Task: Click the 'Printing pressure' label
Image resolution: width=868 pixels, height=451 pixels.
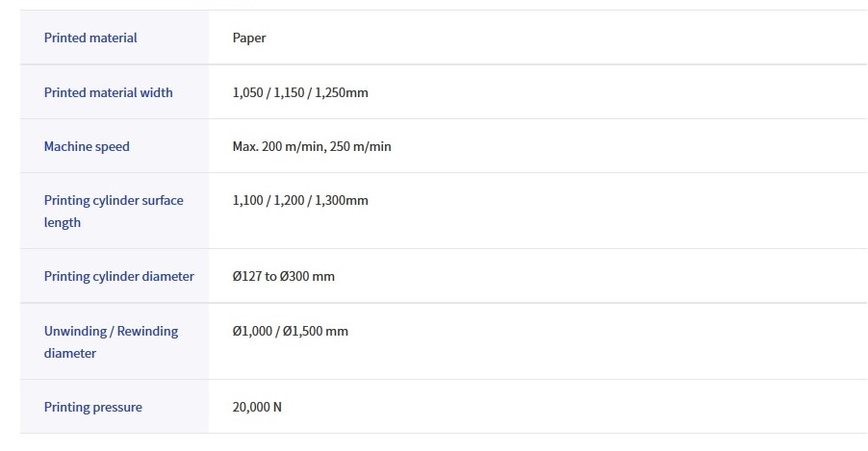Action: tap(92, 407)
